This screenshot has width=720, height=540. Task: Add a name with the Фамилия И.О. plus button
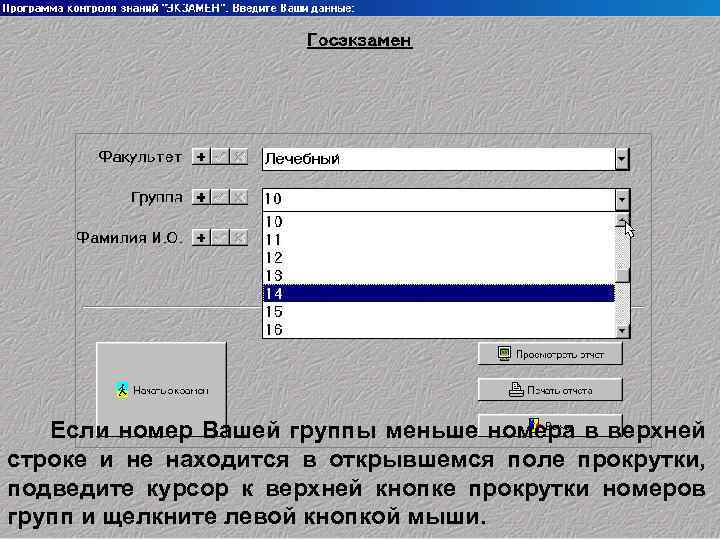tap(201, 238)
